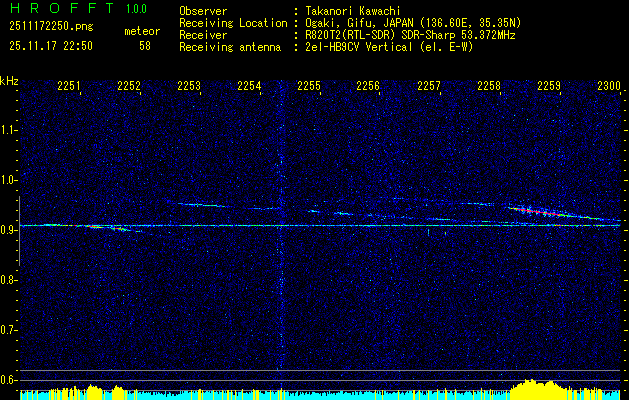Viewport: 629px width, 400px height.
Task: Click the observer name Takanori Kawachi
Action: [353, 11]
